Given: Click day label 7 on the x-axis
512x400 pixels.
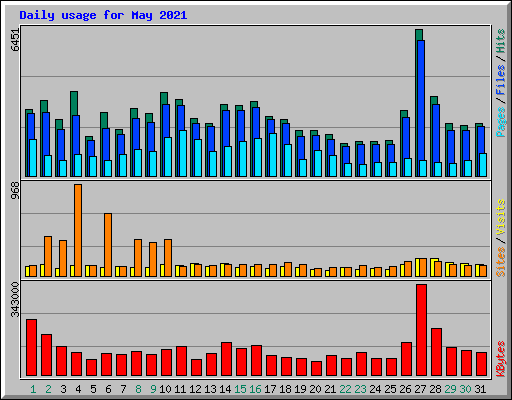Looking at the screenshot, I should coord(123,389).
